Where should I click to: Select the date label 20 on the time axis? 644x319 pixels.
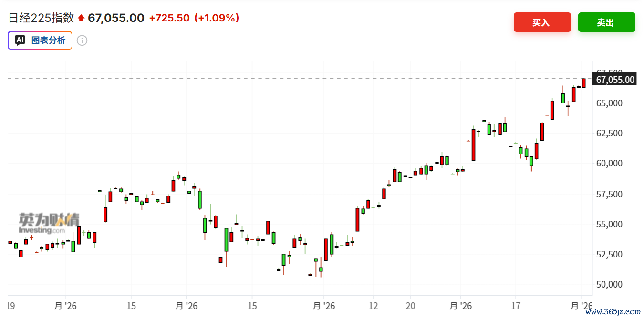(x=410, y=306)
